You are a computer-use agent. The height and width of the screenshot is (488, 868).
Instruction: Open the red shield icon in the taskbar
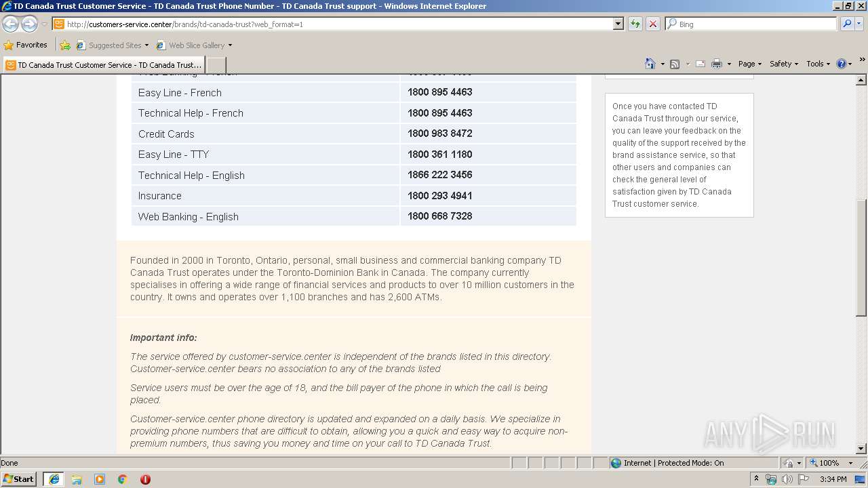pyautogui.click(x=145, y=479)
